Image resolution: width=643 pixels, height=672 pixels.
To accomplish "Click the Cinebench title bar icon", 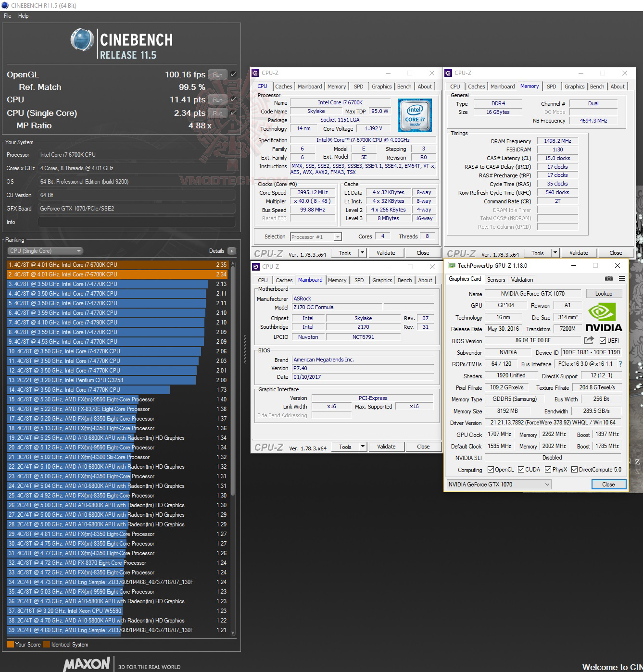I will (x=5, y=5).
